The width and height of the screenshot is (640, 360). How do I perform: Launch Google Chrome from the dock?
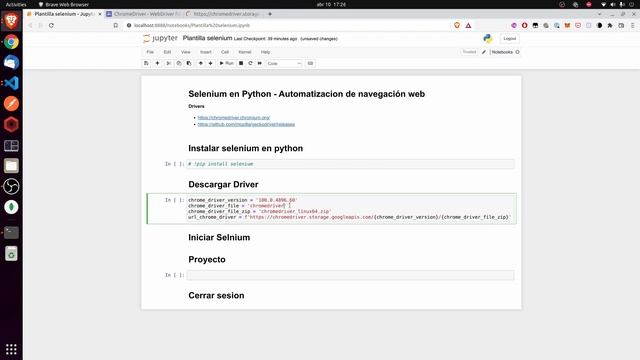(11, 42)
